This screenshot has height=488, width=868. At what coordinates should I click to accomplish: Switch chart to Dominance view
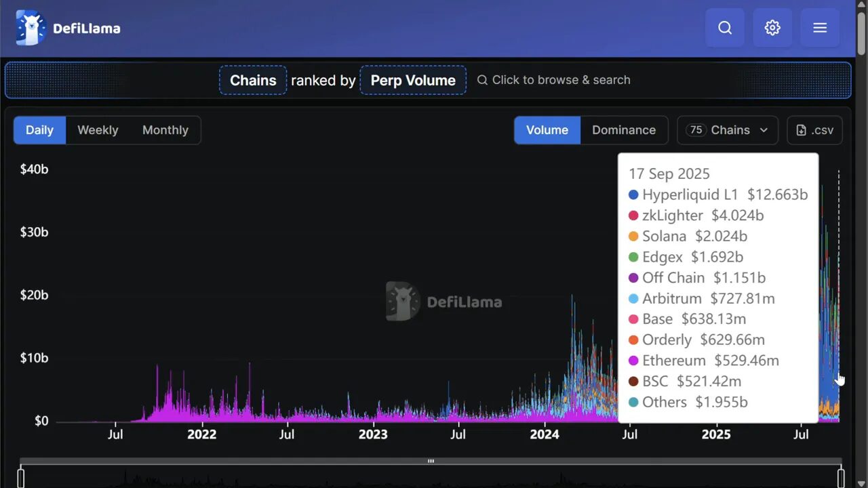point(624,129)
